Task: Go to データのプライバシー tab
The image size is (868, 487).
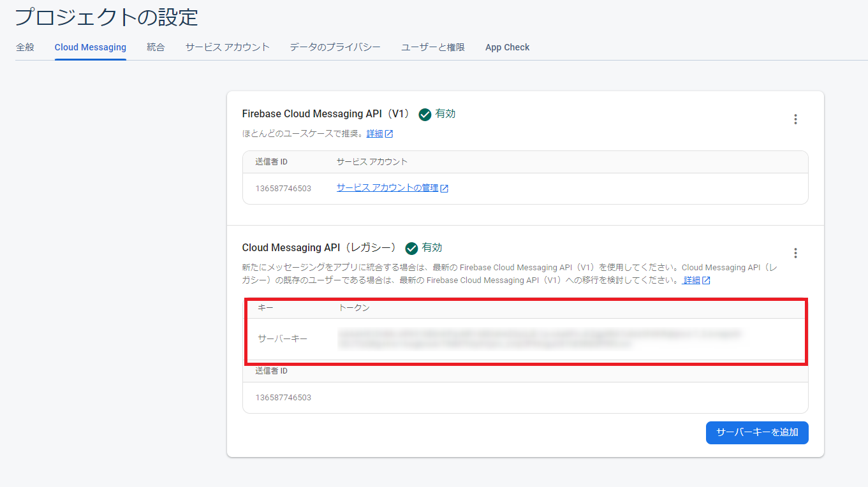Action: (335, 47)
